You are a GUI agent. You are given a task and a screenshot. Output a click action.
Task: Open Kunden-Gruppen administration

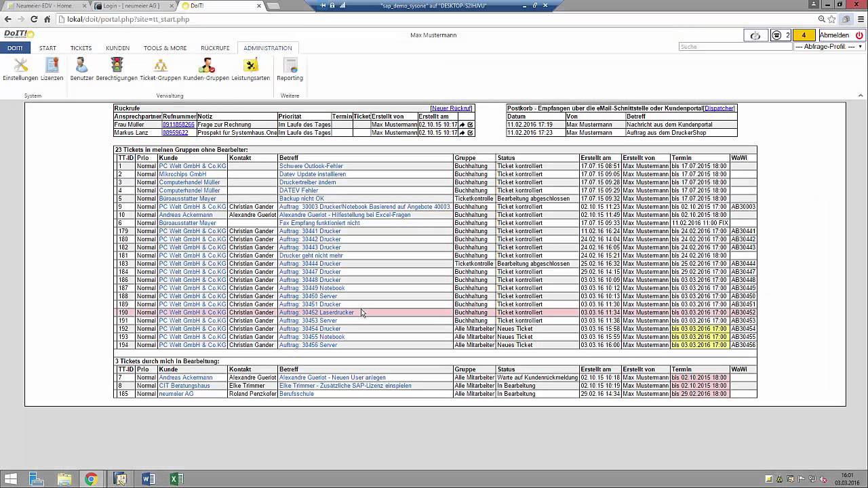[206, 66]
